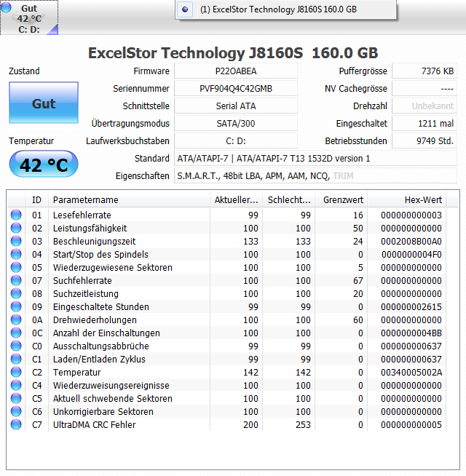466x476 pixels.
Task: Click the Eigenschaften field with S.M.A.R.T.
Action: point(315,175)
